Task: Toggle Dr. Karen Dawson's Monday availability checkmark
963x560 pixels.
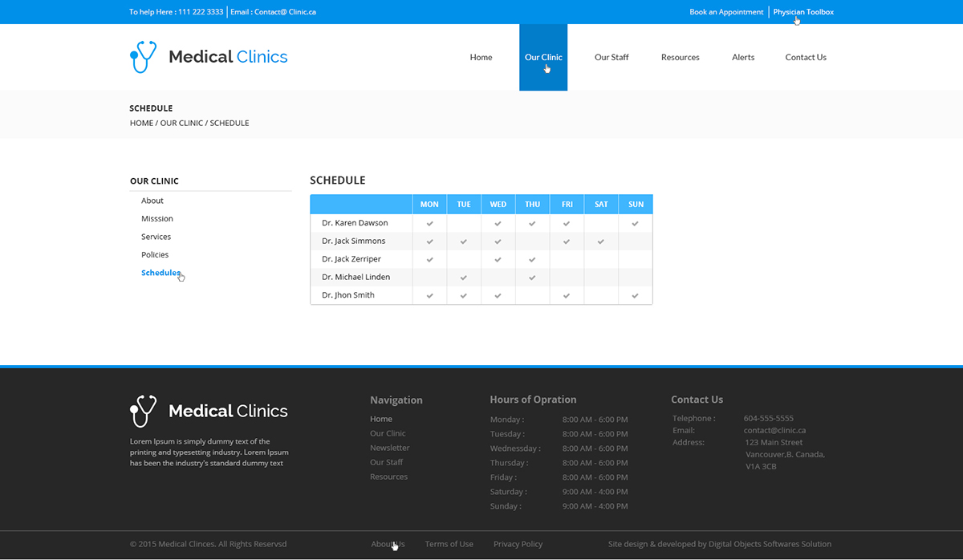Action: pyautogui.click(x=429, y=222)
